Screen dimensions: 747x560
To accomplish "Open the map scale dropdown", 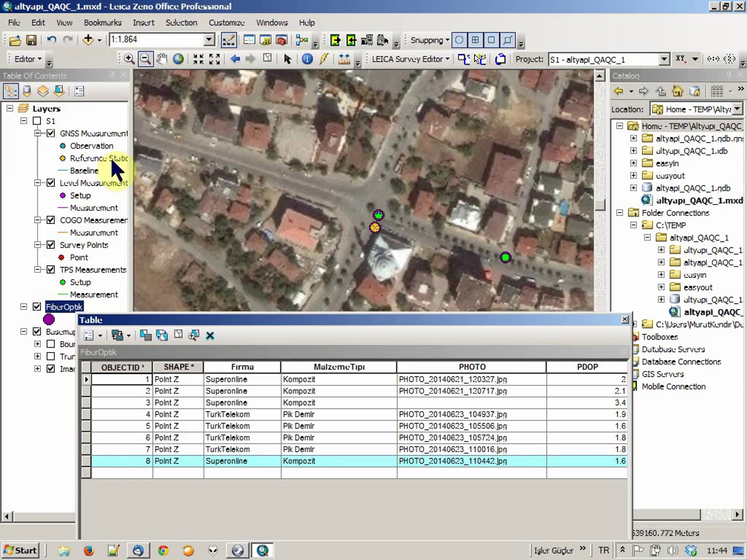I will [x=209, y=40].
